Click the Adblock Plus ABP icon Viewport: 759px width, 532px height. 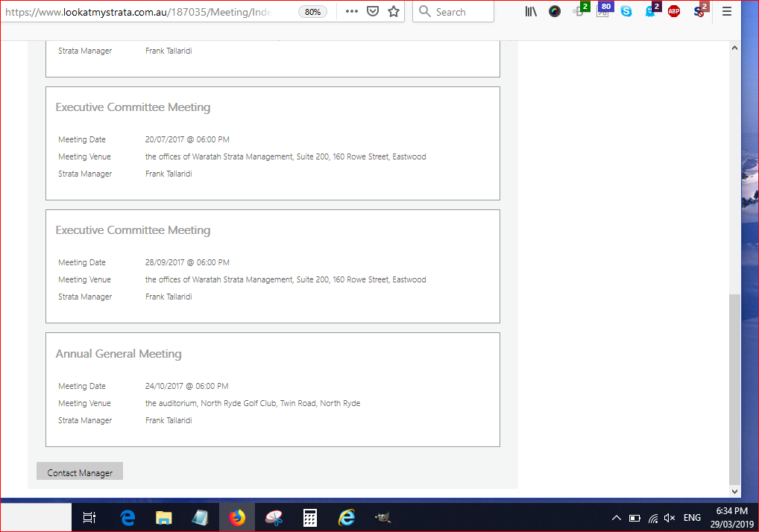click(674, 11)
